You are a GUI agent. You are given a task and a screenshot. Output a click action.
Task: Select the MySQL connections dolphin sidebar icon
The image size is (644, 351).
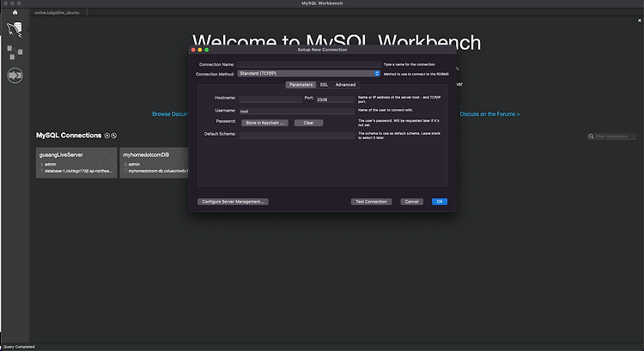click(x=15, y=30)
